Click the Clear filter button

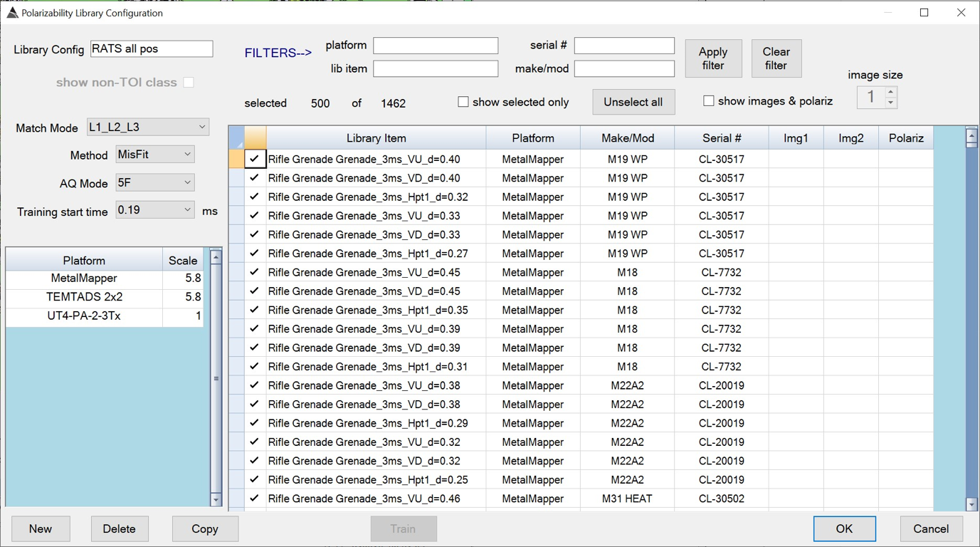[776, 58]
